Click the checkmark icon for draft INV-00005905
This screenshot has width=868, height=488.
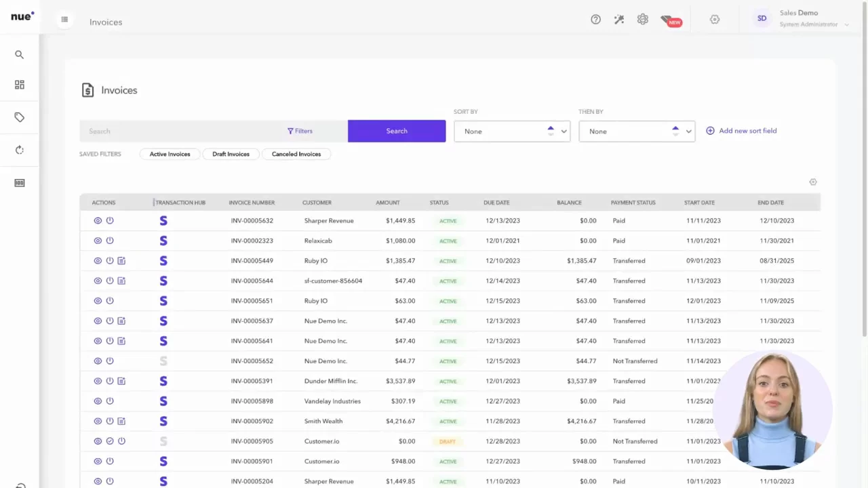[x=110, y=441]
